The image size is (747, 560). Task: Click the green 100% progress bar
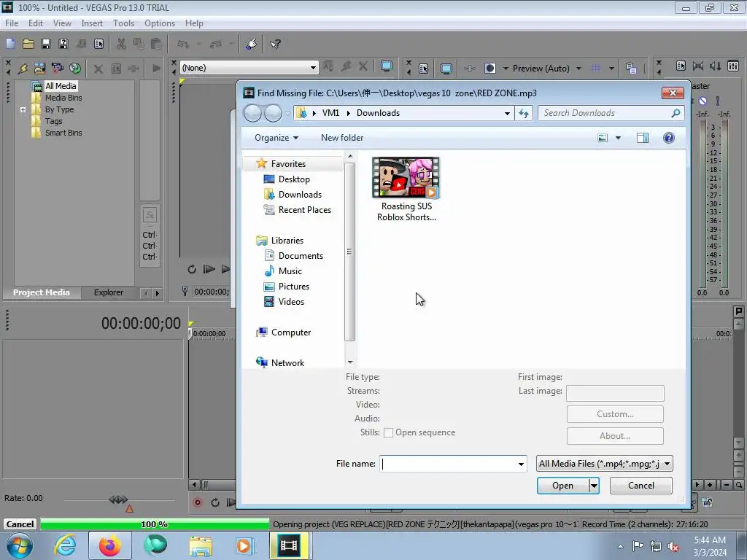[x=155, y=524]
